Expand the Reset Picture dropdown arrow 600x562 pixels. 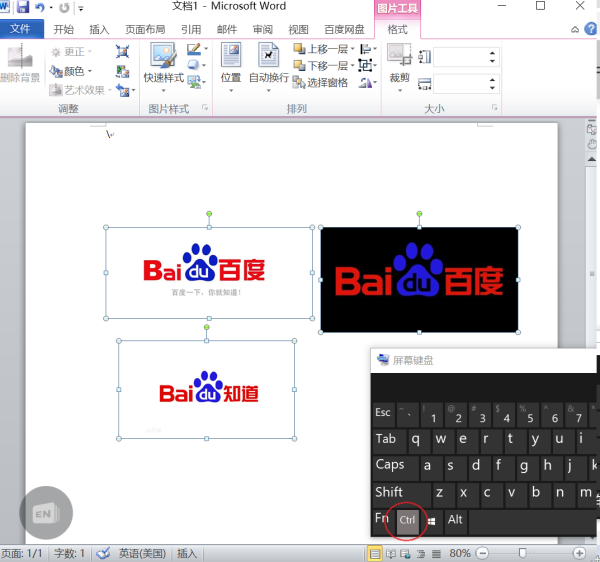coord(133,91)
